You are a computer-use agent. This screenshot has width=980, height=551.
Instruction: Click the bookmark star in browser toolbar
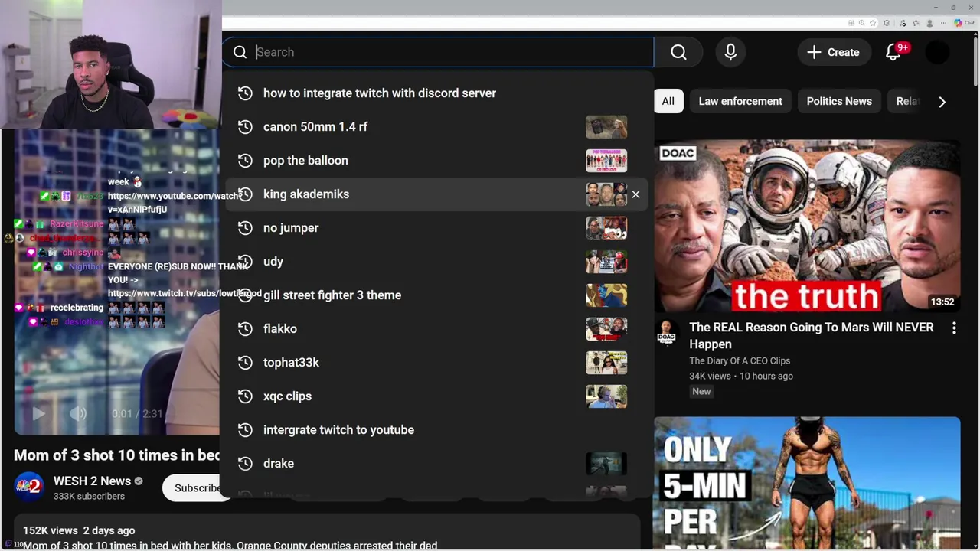pyautogui.click(x=873, y=23)
